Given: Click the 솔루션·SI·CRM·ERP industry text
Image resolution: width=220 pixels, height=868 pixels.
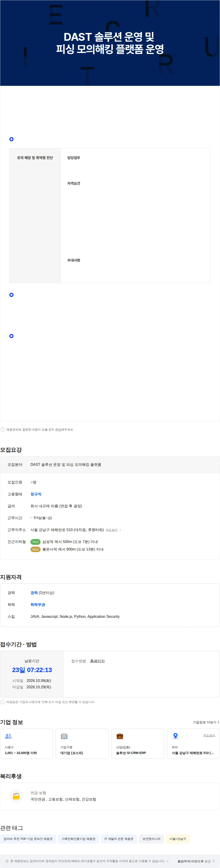Looking at the screenshot, I should pos(131,753).
